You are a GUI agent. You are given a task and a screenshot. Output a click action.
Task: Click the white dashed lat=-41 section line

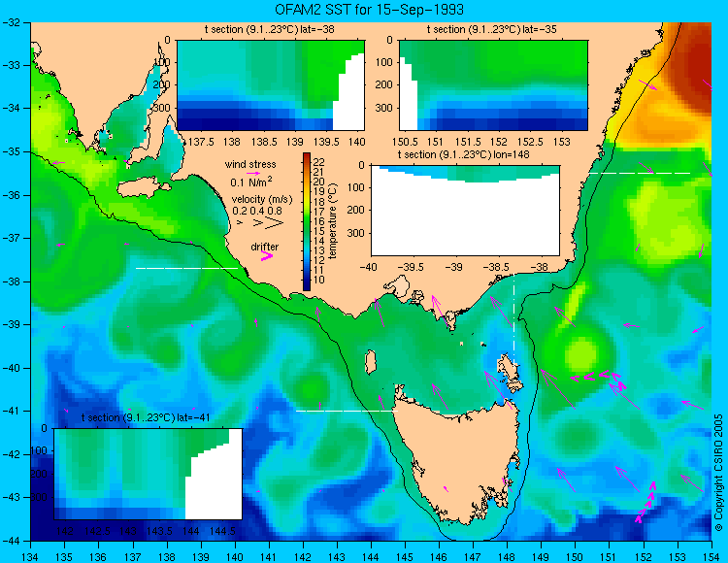pos(347,411)
